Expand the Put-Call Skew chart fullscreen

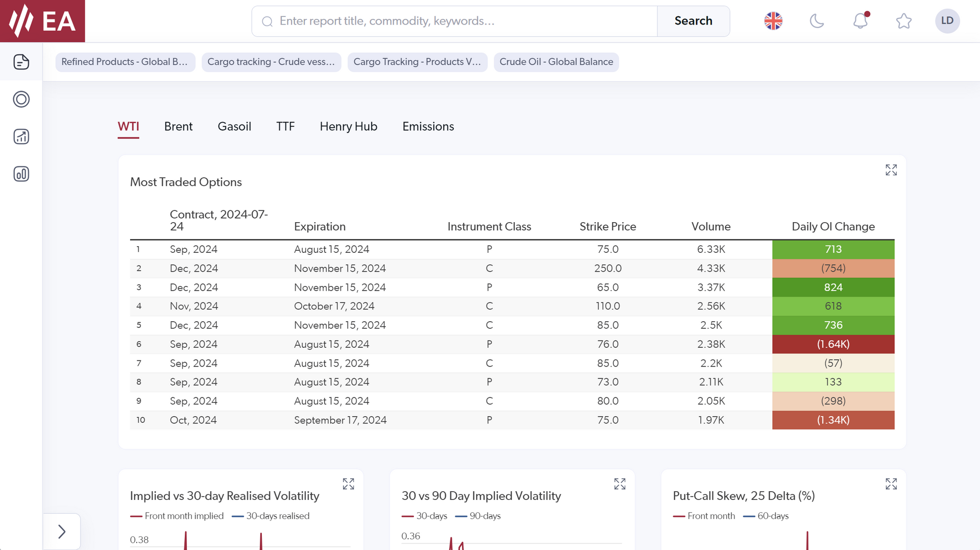point(891,484)
